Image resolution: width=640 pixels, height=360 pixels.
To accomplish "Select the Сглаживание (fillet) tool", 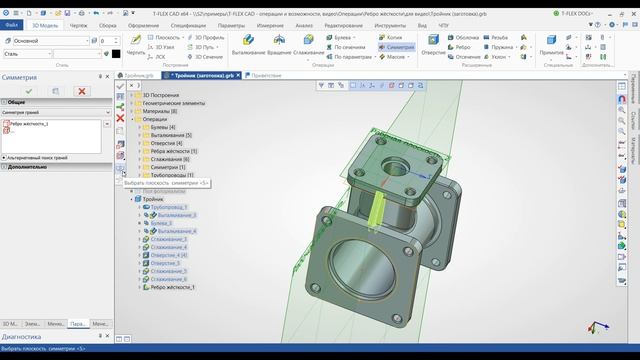I will pyautogui.click(x=308, y=44).
